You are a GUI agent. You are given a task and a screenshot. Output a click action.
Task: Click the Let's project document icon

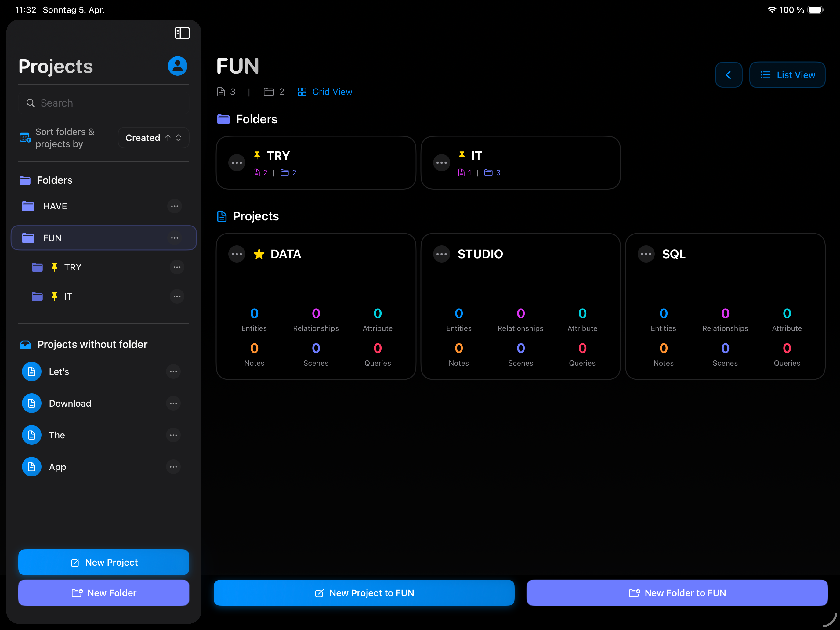pyautogui.click(x=31, y=372)
